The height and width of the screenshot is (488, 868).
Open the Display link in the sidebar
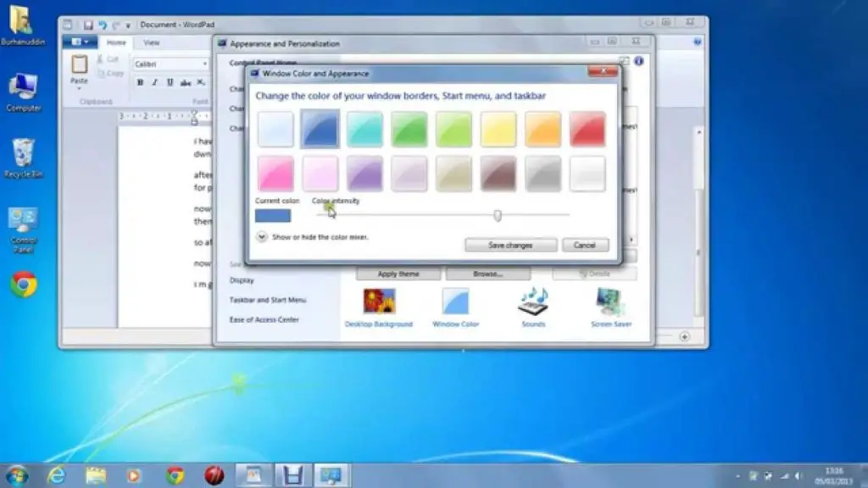click(x=242, y=280)
